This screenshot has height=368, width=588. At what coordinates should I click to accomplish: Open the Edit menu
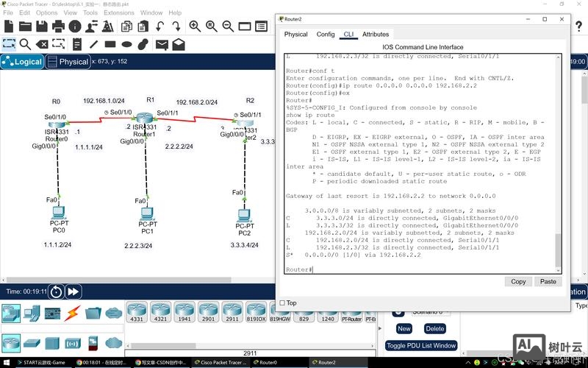click(x=24, y=13)
